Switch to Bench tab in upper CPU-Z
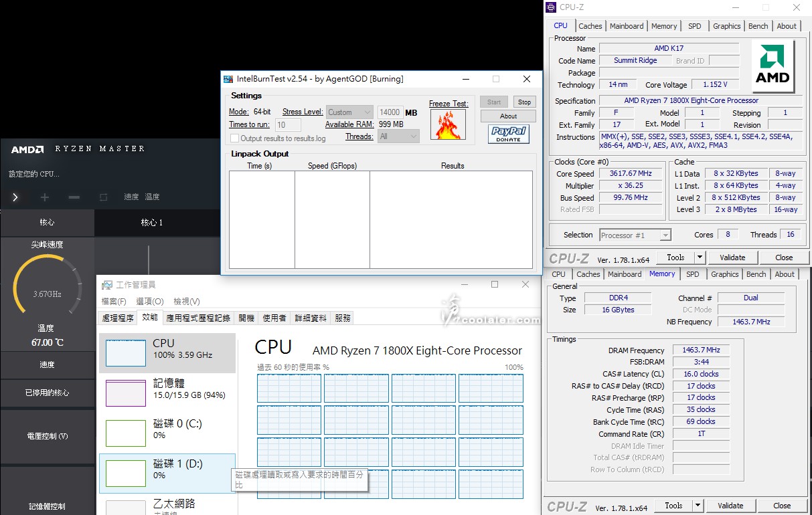The height and width of the screenshot is (515, 812). 758,26
